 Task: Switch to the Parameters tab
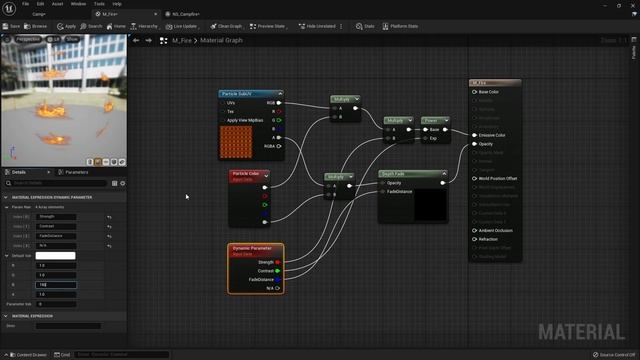[x=73, y=172]
